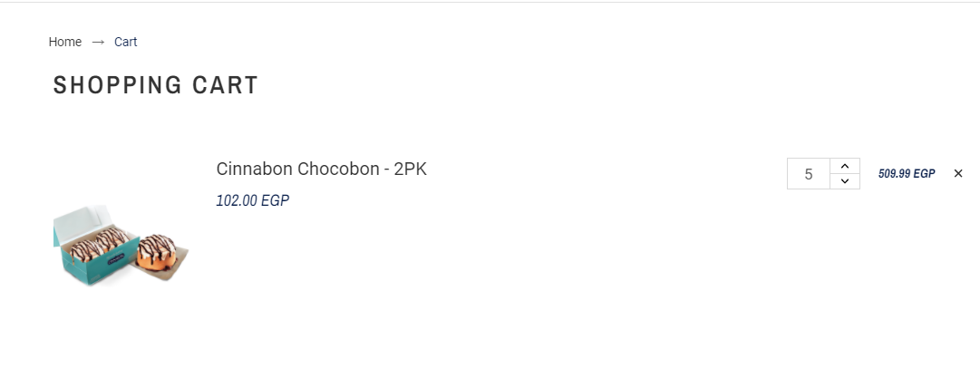Image resolution: width=980 pixels, height=378 pixels.
Task: Delete the cart item via X icon
Action: (x=958, y=174)
